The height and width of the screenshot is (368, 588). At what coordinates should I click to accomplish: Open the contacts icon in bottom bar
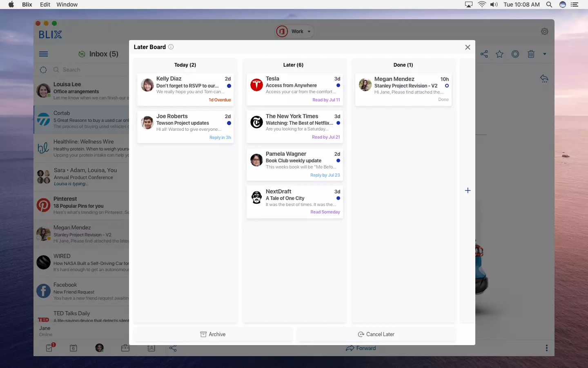pyautogui.click(x=151, y=348)
